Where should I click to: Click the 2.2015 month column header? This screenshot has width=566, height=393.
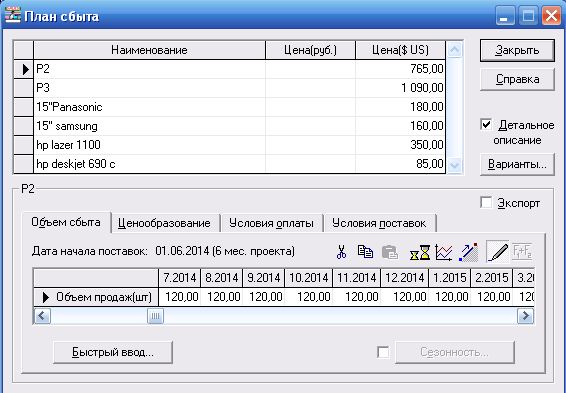pos(492,278)
